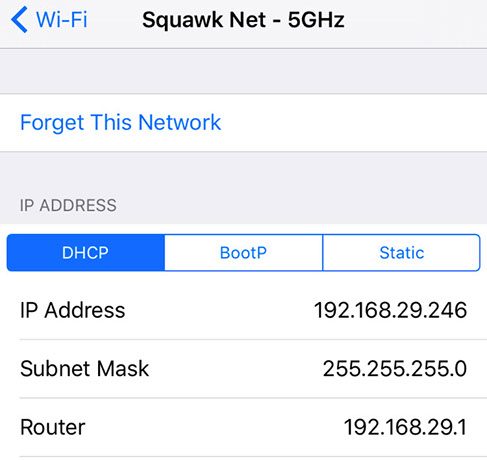
Task: Tap empty space between IP Address and its value
Action: pos(220,310)
